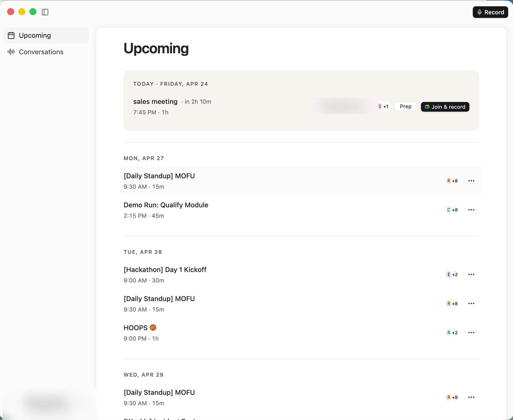The width and height of the screenshot is (513, 420).
Task: Click the Upcoming page heading
Action: pyautogui.click(x=156, y=48)
